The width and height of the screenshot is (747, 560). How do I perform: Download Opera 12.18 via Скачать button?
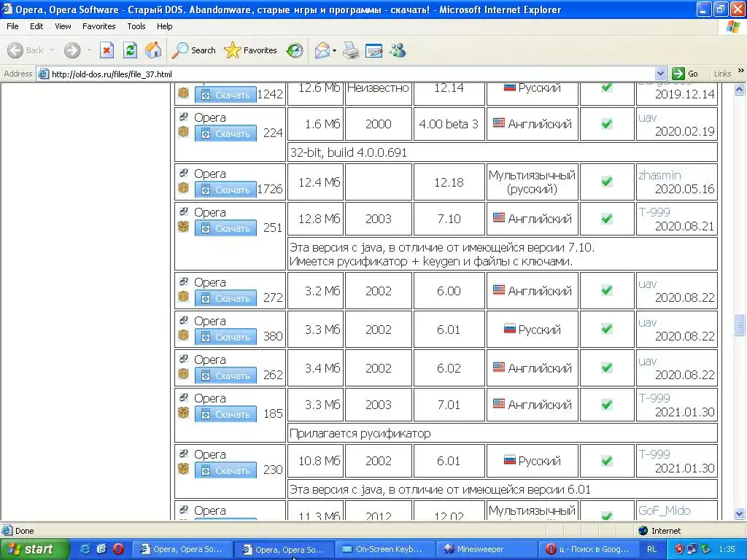point(225,190)
